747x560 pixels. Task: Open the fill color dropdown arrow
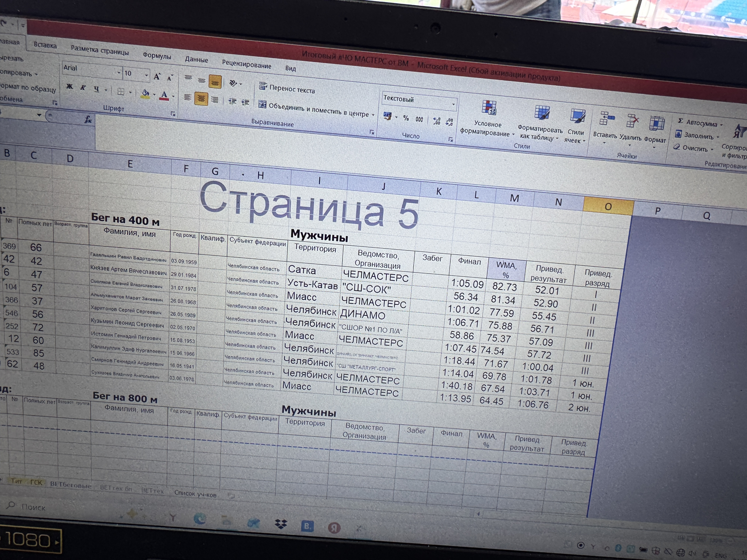154,95
